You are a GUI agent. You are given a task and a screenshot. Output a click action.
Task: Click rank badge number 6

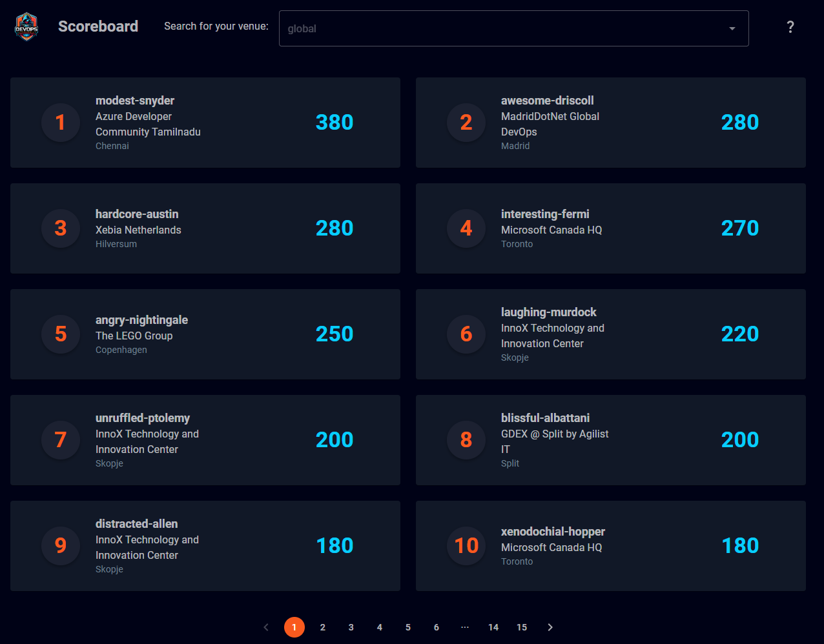pos(466,334)
